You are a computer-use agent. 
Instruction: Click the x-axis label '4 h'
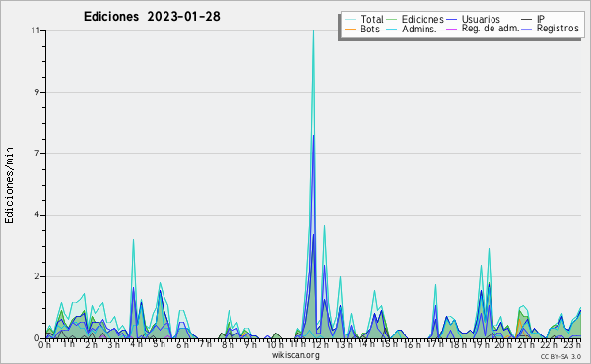click(136, 344)
